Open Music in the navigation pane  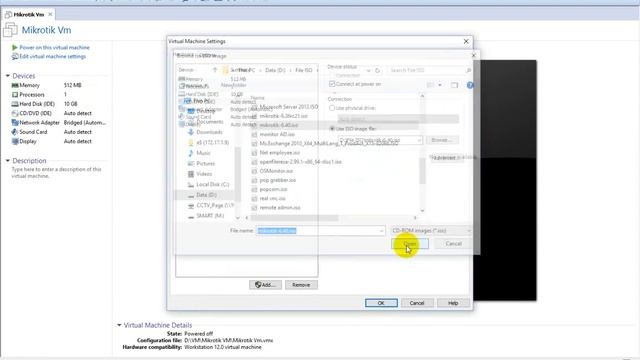[x=203, y=153]
